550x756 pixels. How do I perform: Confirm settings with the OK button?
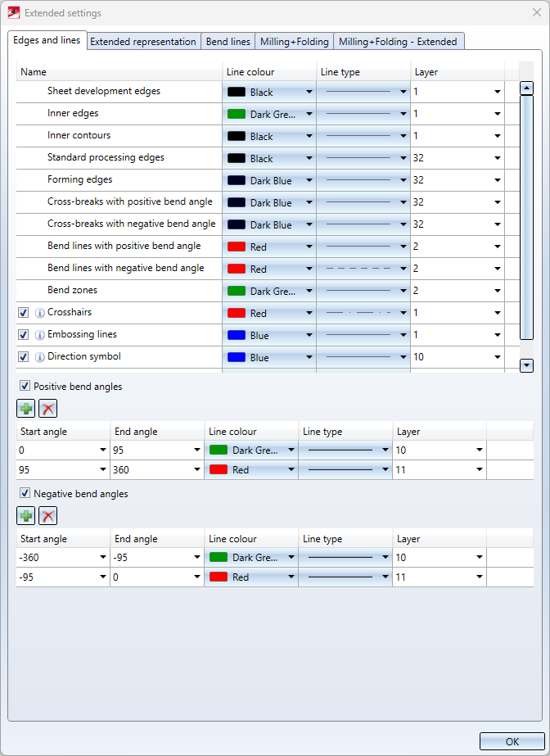pos(512,741)
